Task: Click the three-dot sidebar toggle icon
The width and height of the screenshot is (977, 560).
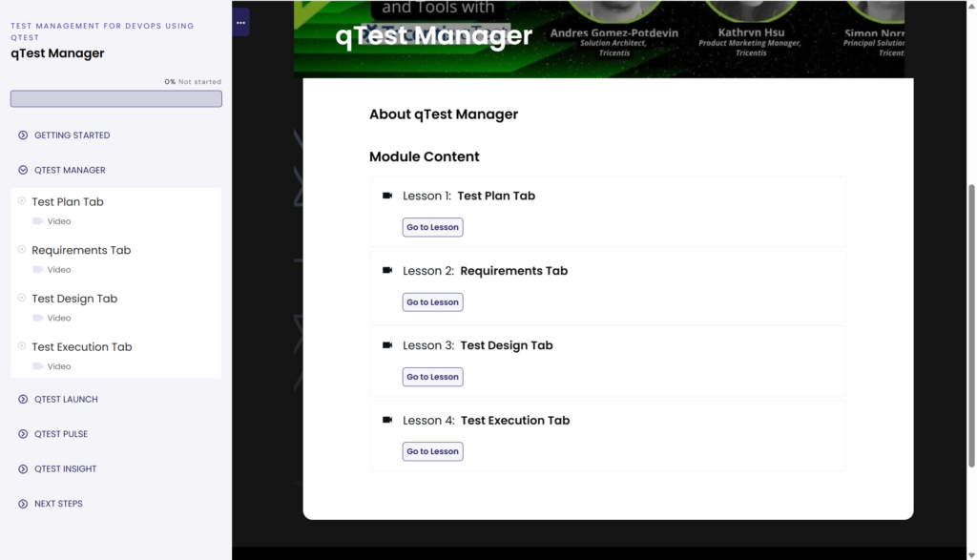Action: pyautogui.click(x=240, y=22)
